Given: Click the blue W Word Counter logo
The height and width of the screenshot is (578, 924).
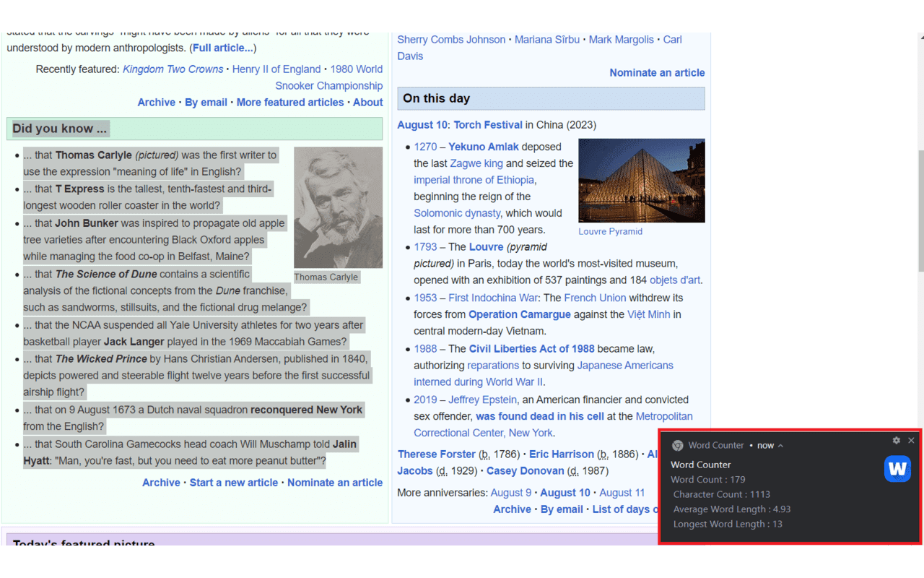Looking at the screenshot, I should tap(897, 469).
